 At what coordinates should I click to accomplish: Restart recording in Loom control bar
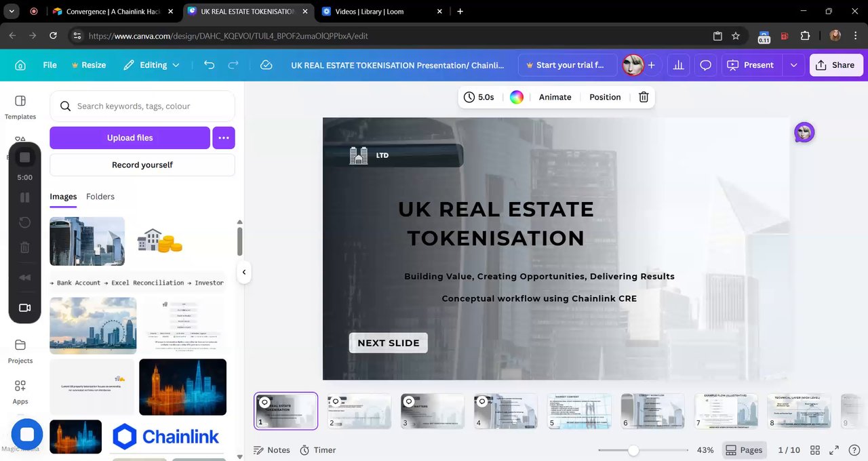click(x=24, y=222)
